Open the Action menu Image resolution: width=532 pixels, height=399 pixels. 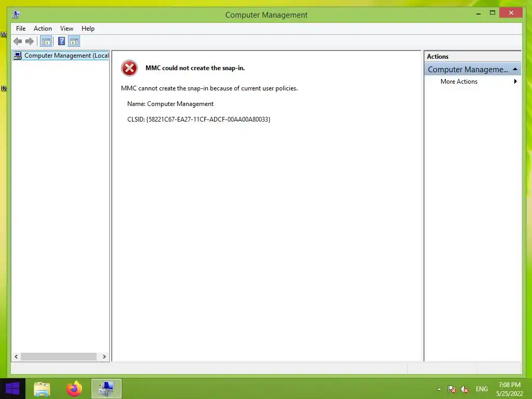pos(43,29)
